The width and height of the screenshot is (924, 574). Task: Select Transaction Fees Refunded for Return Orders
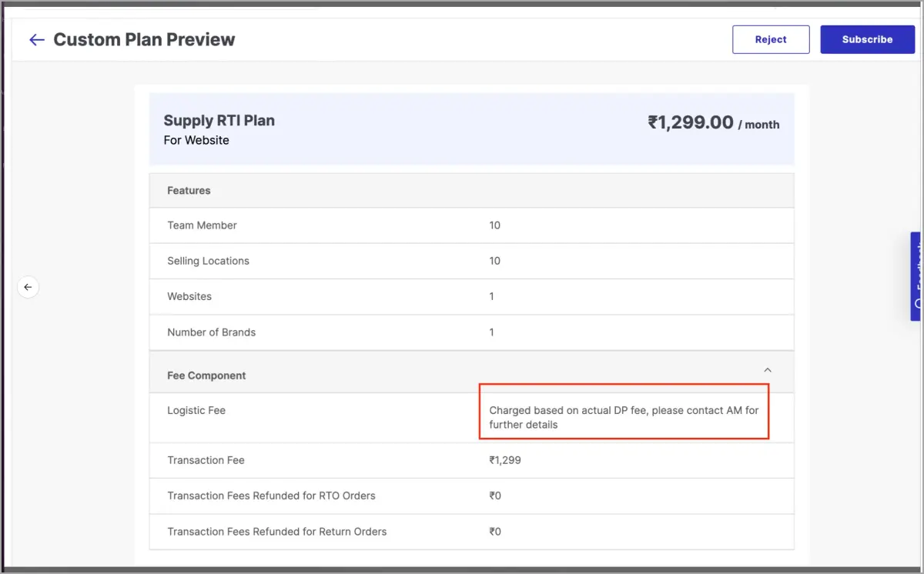(x=276, y=532)
